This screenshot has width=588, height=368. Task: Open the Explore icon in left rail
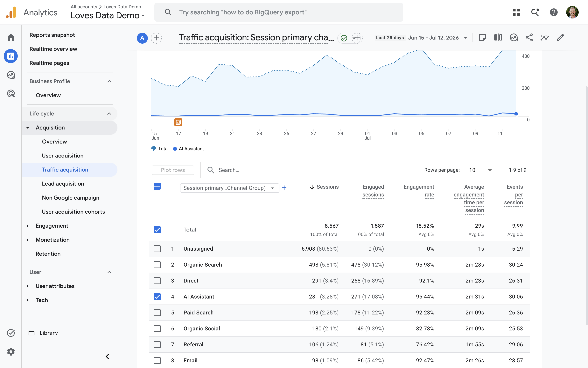click(11, 75)
